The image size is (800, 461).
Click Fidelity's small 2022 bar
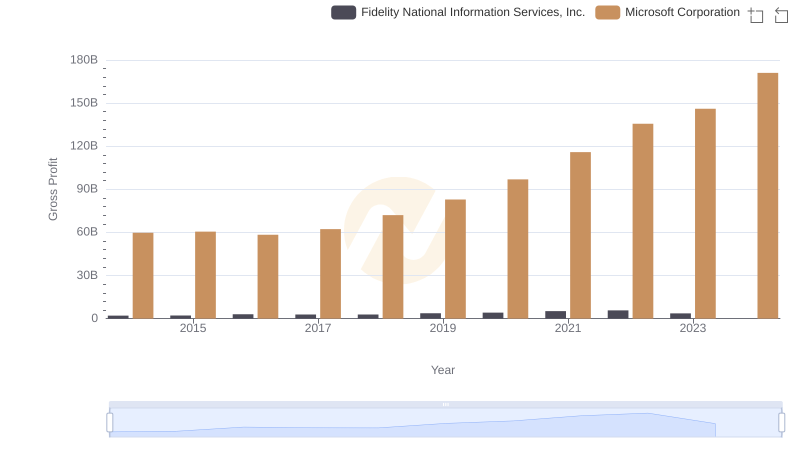pos(618,314)
